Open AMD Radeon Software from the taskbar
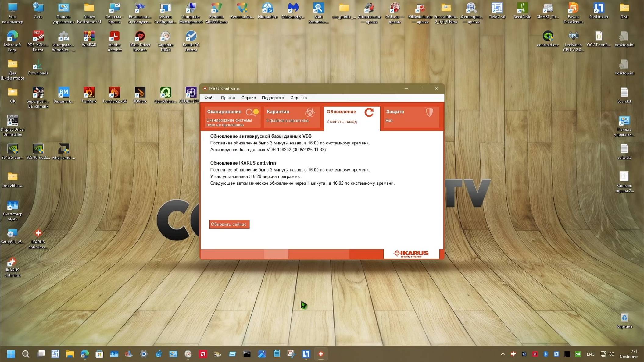This screenshot has width=644, height=362. pyautogui.click(x=202, y=354)
